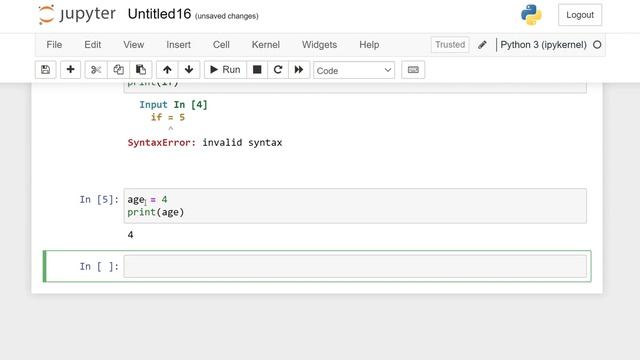Open the Cell menu
This screenshot has width=640, height=360.
click(x=221, y=45)
